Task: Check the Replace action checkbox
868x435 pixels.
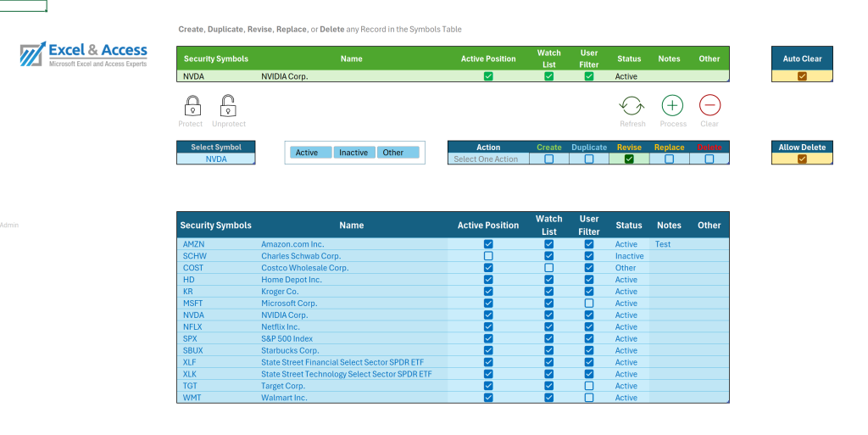Action: coord(670,159)
